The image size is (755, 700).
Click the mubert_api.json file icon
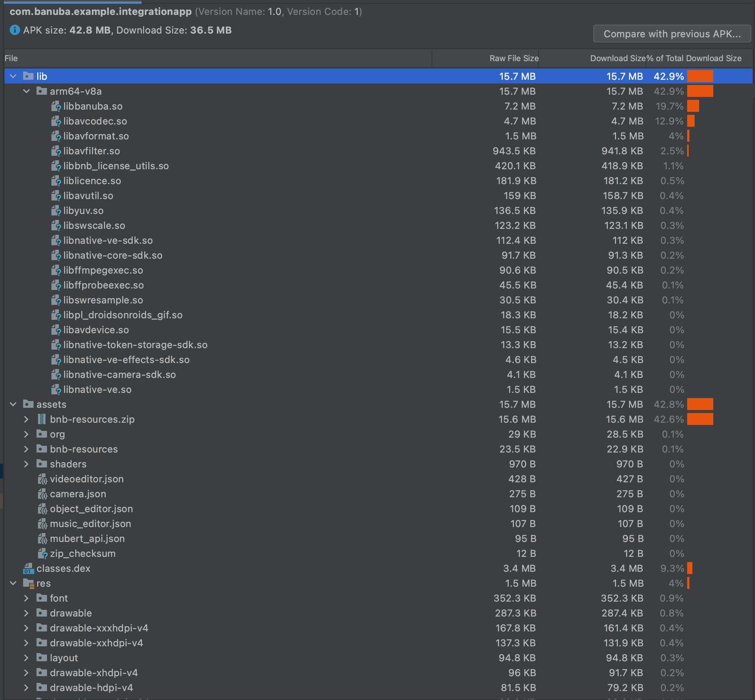[42, 539]
